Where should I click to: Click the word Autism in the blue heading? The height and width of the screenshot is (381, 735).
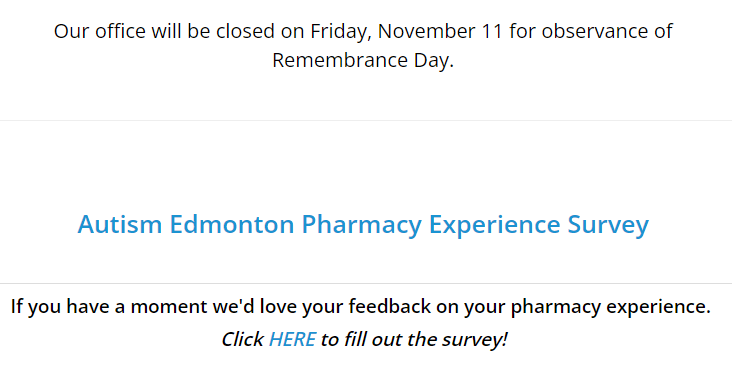click(120, 224)
